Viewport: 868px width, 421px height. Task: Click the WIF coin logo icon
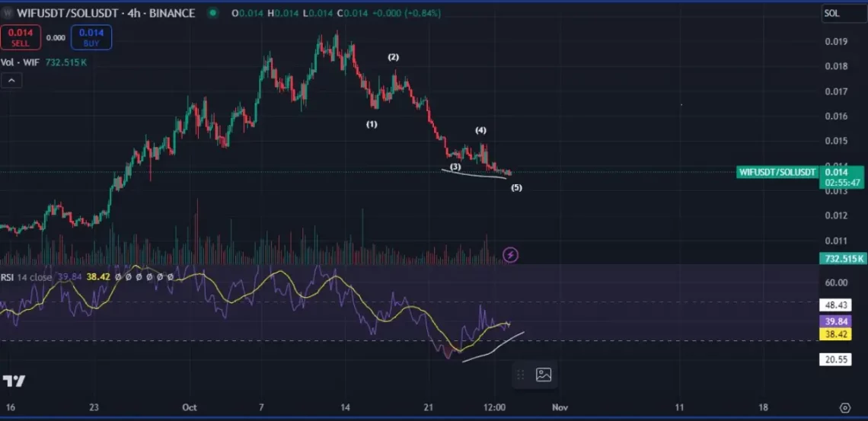click(8, 13)
